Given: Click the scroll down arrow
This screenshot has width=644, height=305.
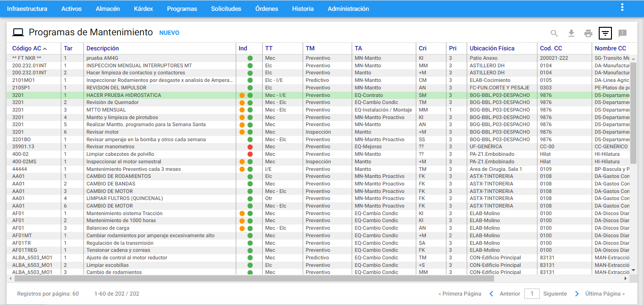Looking at the screenshot, I should [x=633, y=270].
